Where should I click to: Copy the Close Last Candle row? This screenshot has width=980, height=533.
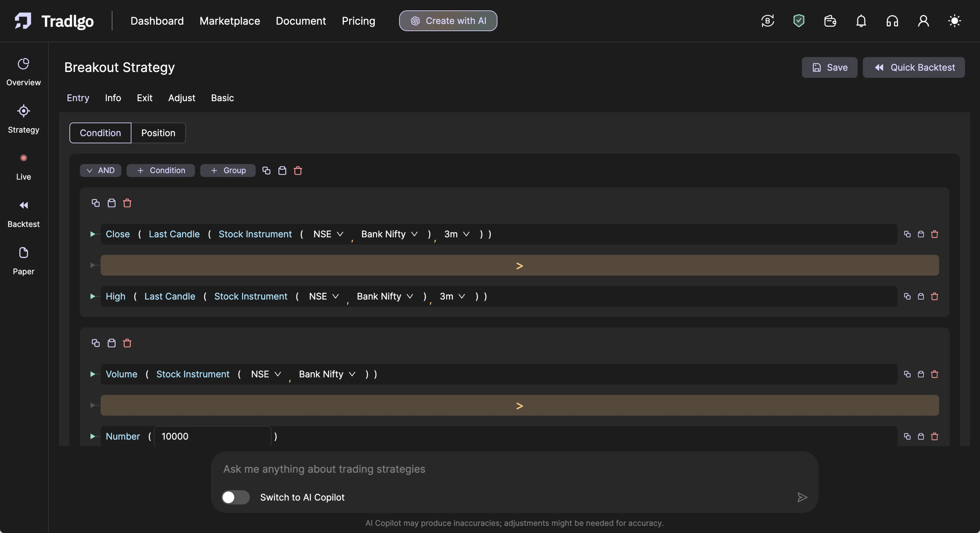pos(907,234)
